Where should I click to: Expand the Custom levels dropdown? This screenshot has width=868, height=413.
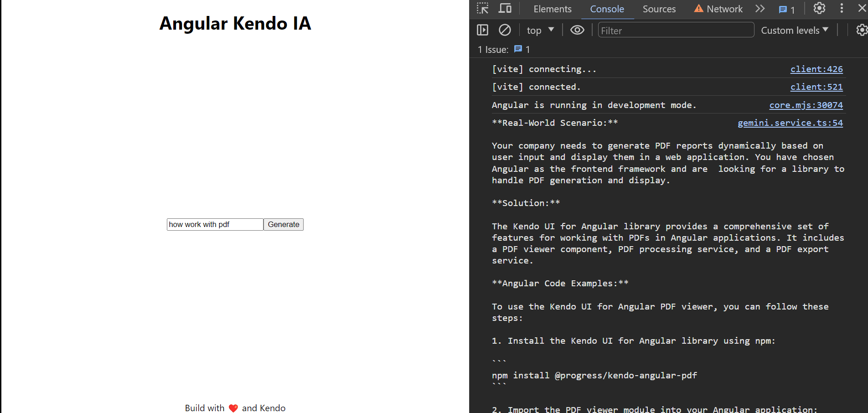tap(795, 31)
